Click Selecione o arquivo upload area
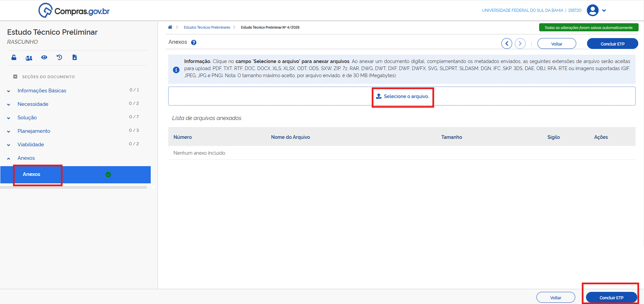This screenshot has height=304, width=644. point(403,96)
